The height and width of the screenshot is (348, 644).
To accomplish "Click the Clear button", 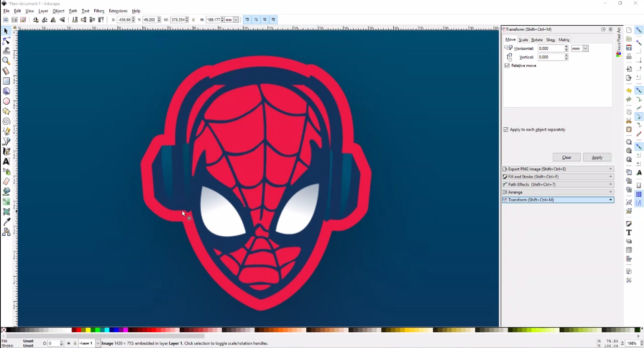I will pos(567,158).
